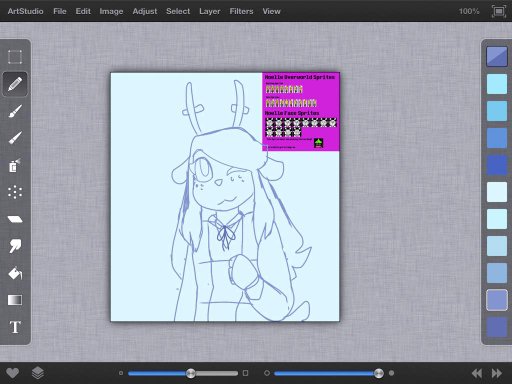Viewport: 512px width, 384px height.
Task: Expand the Image menu
Action: [111, 11]
